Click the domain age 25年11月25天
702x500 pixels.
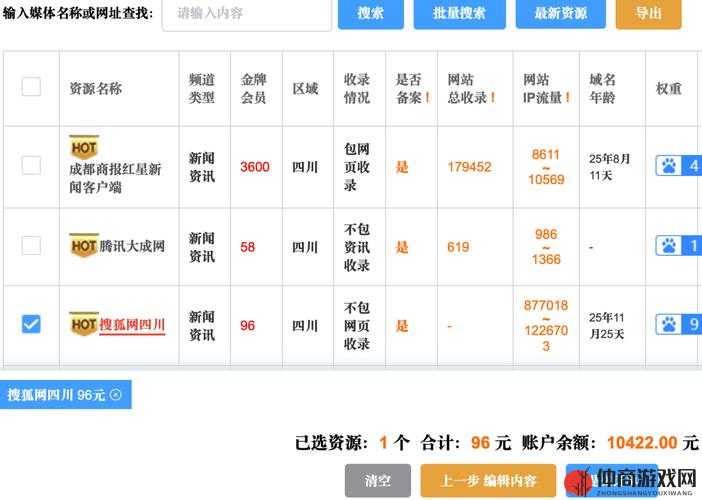point(607,325)
